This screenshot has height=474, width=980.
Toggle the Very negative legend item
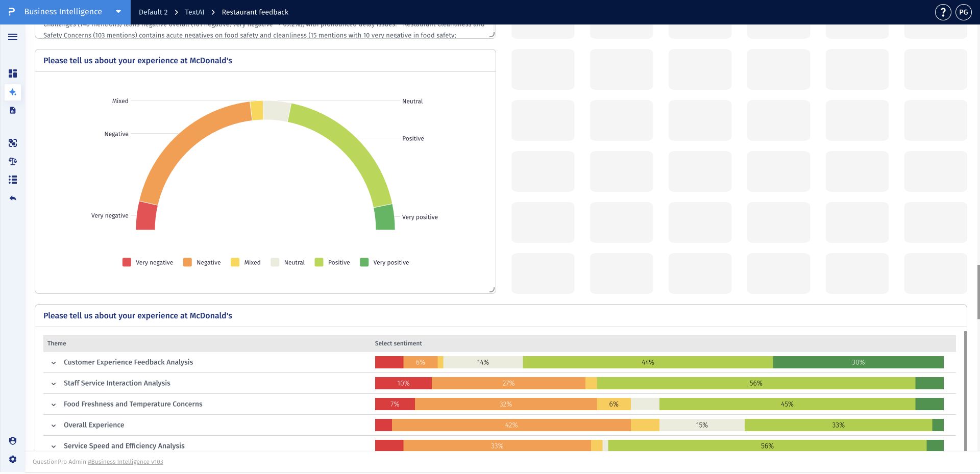coord(148,262)
